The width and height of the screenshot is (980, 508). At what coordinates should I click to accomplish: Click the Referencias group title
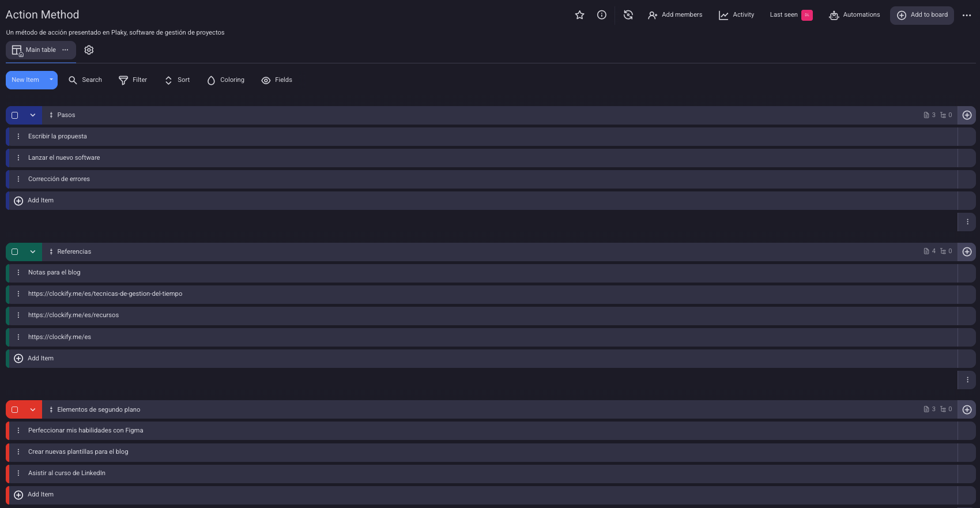(x=74, y=252)
